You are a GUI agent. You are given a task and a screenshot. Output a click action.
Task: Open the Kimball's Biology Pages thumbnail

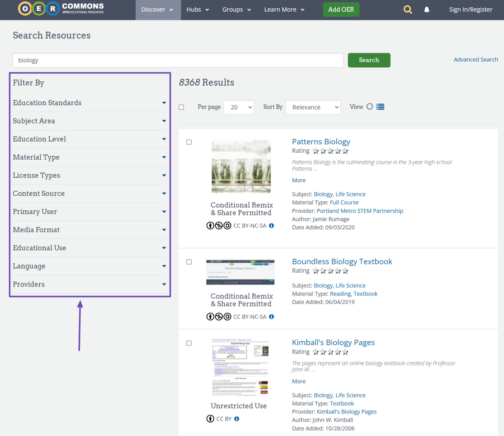point(240,367)
